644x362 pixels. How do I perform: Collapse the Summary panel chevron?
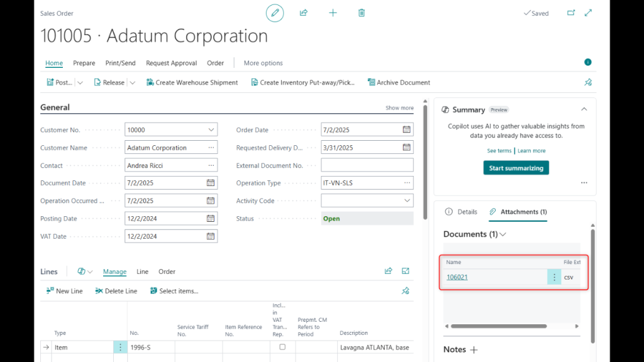[584, 109]
